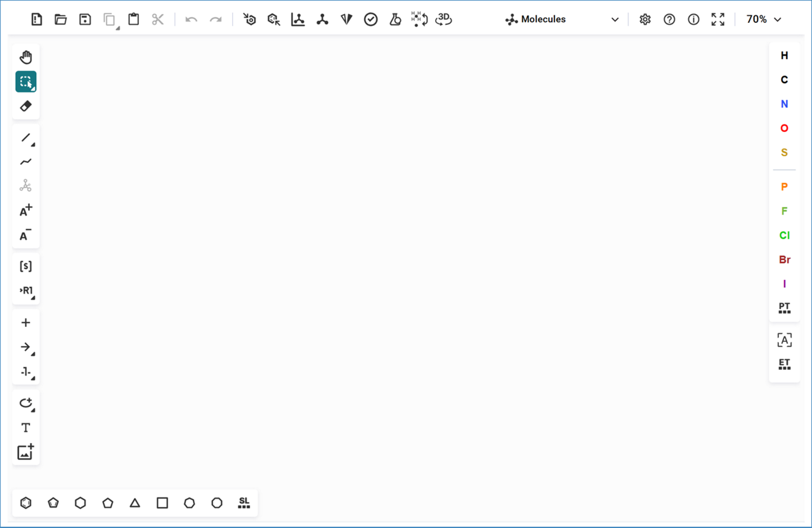
Task: Open the Structure Library (SL)
Action: coord(244,503)
